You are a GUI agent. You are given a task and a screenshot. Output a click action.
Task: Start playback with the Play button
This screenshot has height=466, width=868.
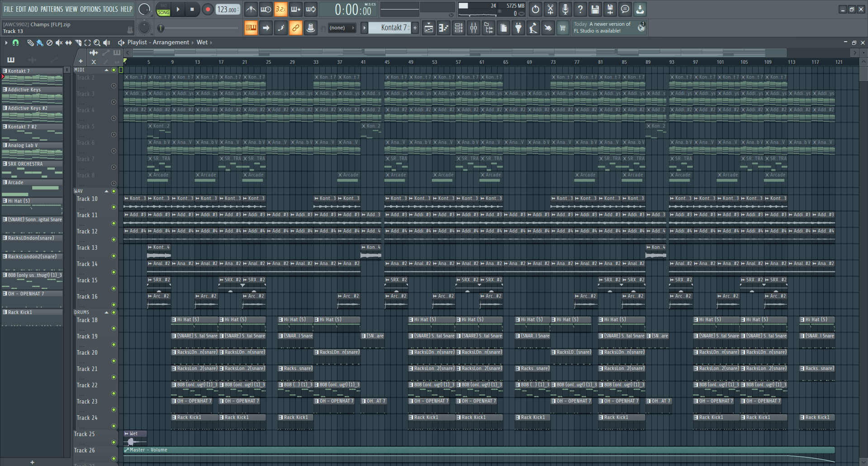pos(178,9)
